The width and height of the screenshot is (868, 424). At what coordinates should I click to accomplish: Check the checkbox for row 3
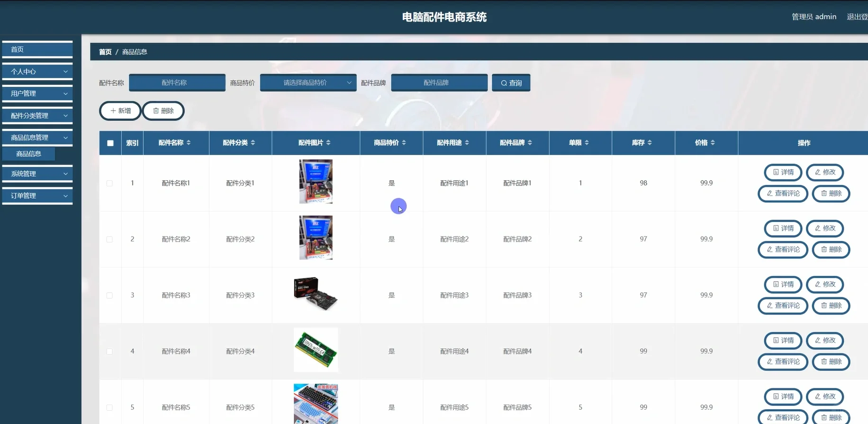tap(109, 295)
